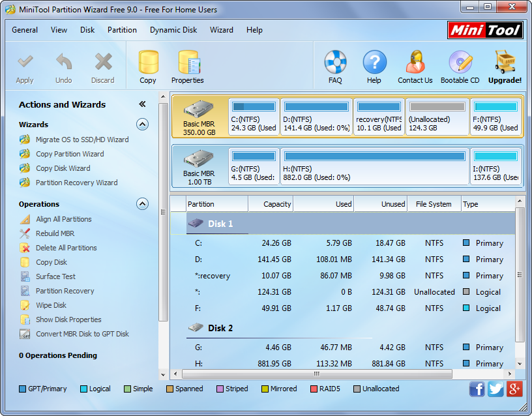The image size is (532, 416).
Task: Click Delete All Partitions icon
Action: [25, 248]
